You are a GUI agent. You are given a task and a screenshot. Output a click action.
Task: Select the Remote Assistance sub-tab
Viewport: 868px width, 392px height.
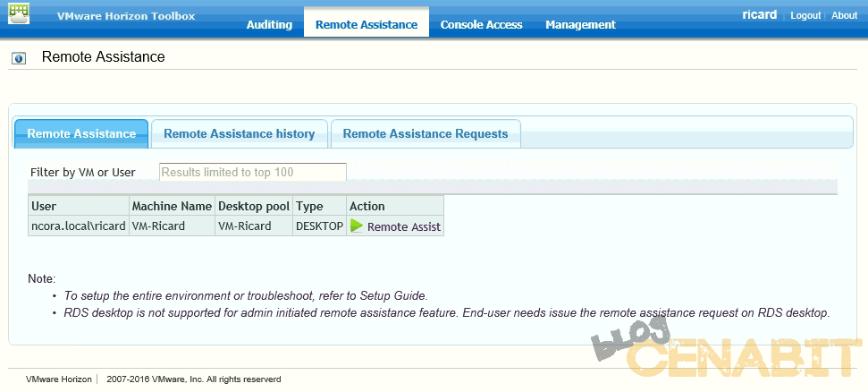(x=80, y=133)
